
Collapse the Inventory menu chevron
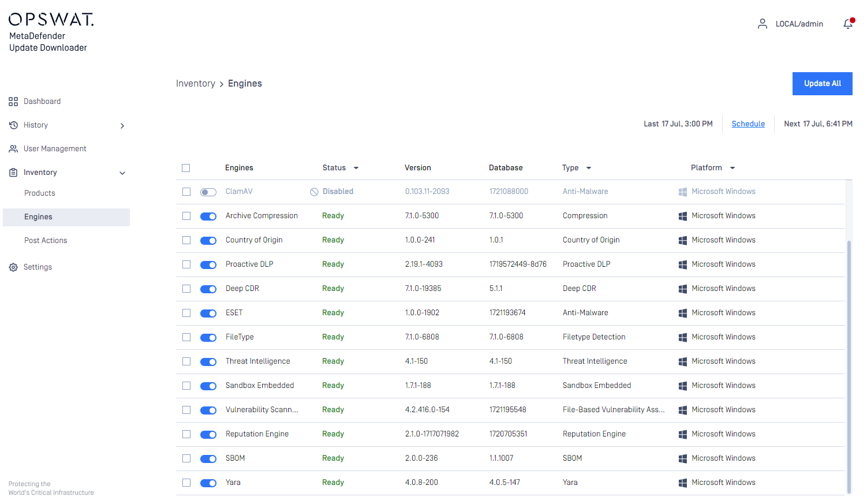122,173
